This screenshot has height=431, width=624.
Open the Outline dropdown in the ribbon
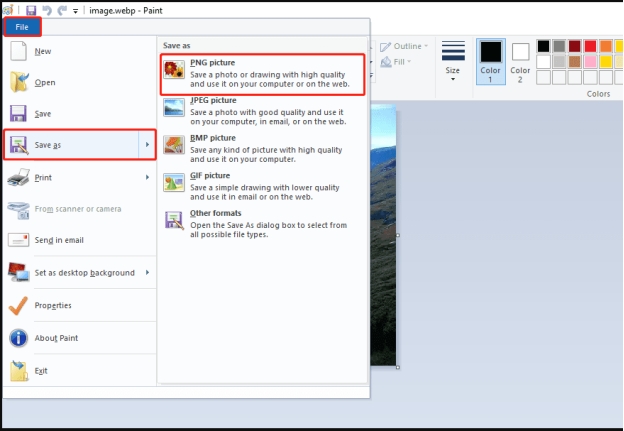click(x=404, y=47)
